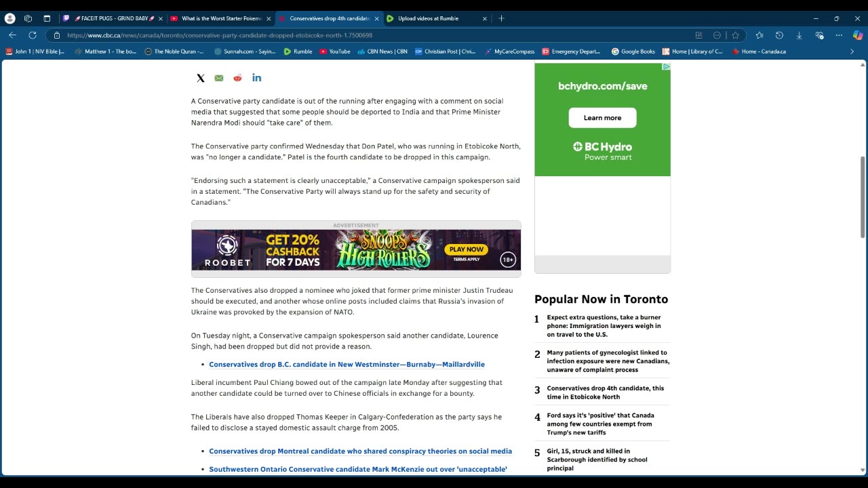Viewport: 868px width, 488px height.
Task: Expand bookmarks bar overflow chevron
Action: coord(852,52)
